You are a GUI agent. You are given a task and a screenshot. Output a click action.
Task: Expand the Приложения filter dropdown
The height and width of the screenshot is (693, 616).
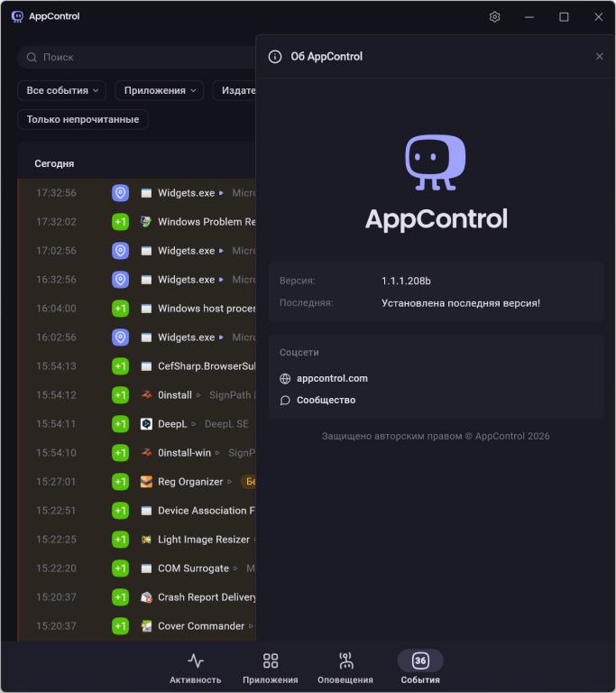[159, 91]
